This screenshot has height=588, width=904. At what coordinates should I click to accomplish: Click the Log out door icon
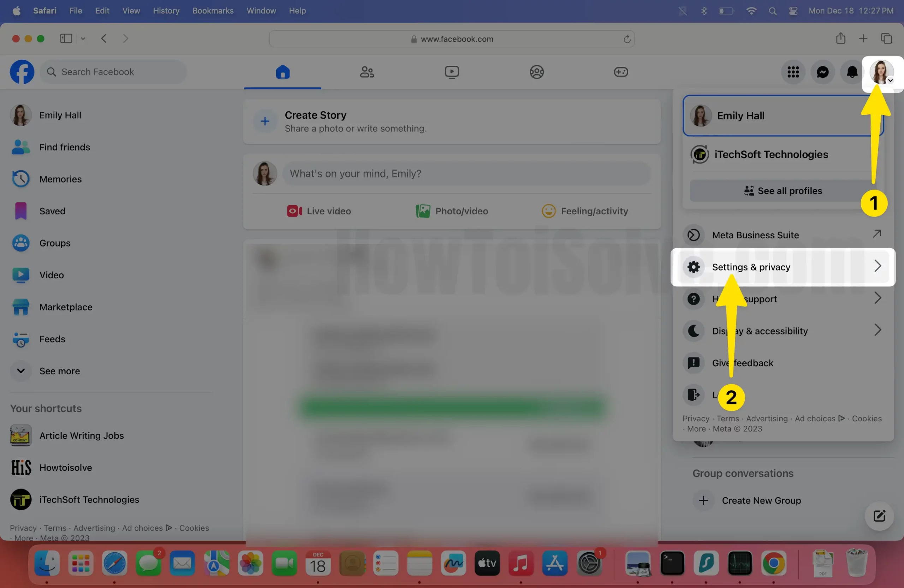[x=694, y=395]
